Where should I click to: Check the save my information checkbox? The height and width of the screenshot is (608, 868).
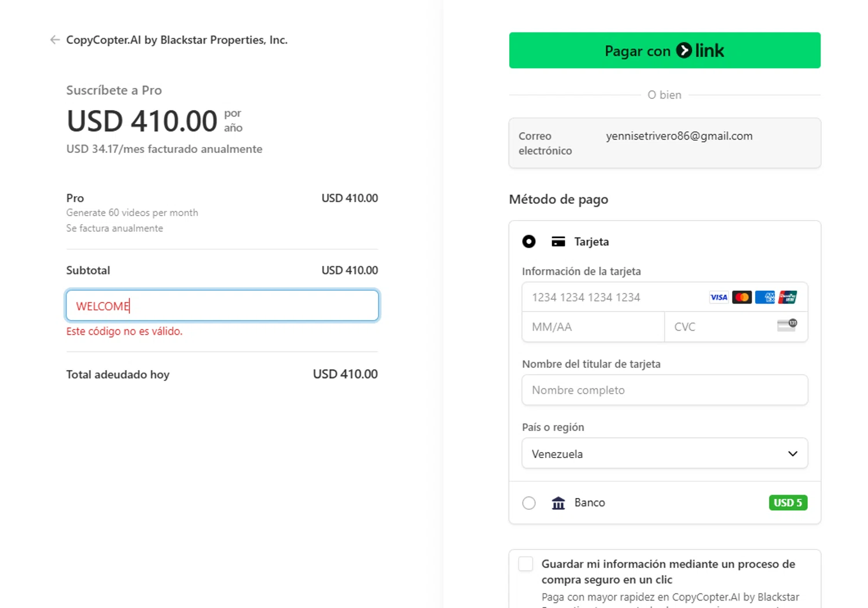point(526,564)
